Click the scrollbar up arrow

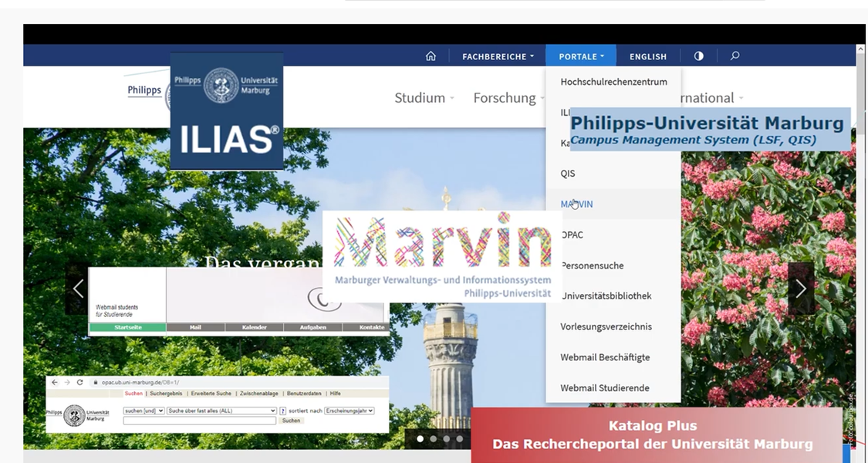coord(860,49)
